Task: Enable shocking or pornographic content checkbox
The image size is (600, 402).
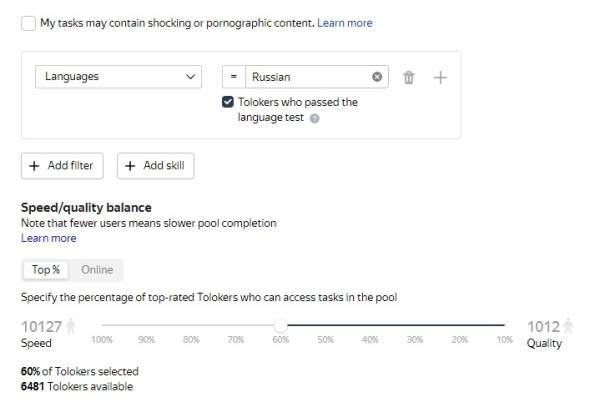Action: pos(28,23)
